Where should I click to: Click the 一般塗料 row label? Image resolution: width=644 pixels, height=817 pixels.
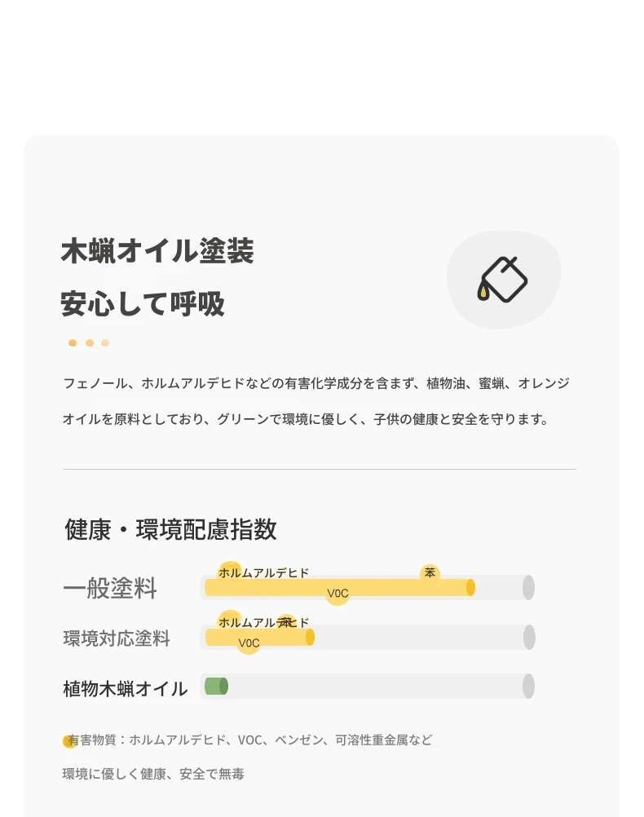[110, 588]
